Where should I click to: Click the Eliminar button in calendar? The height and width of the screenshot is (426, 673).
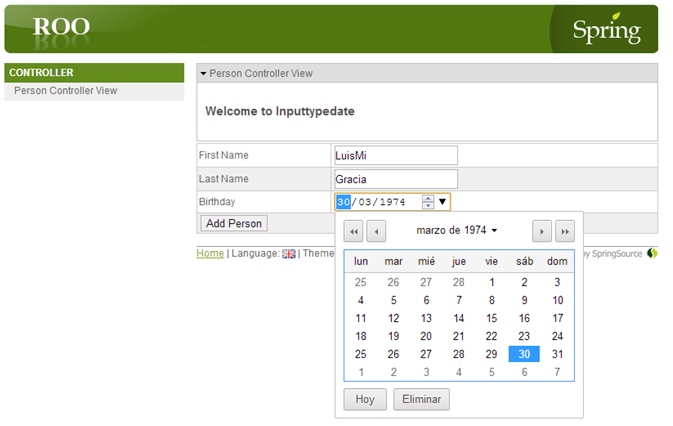click(421, 399)
